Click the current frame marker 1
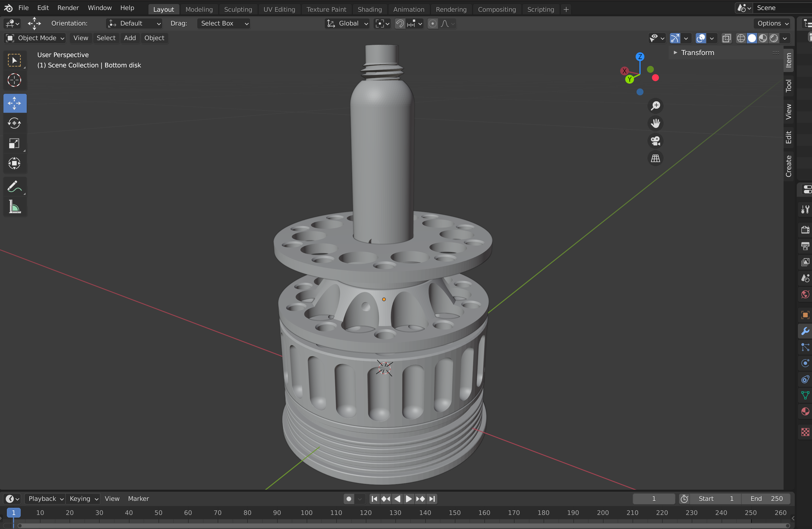This screenshot has width=812, height=529. 14,513
